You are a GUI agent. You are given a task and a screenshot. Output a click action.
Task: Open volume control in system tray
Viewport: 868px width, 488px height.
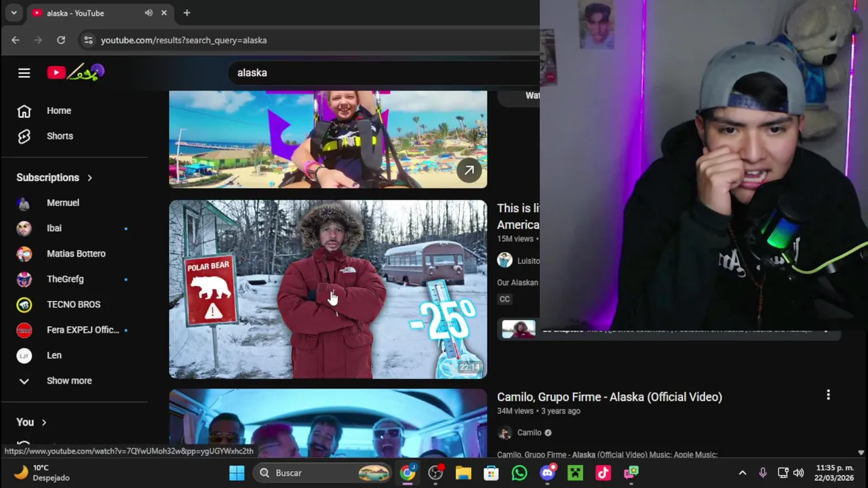point(799,472)
